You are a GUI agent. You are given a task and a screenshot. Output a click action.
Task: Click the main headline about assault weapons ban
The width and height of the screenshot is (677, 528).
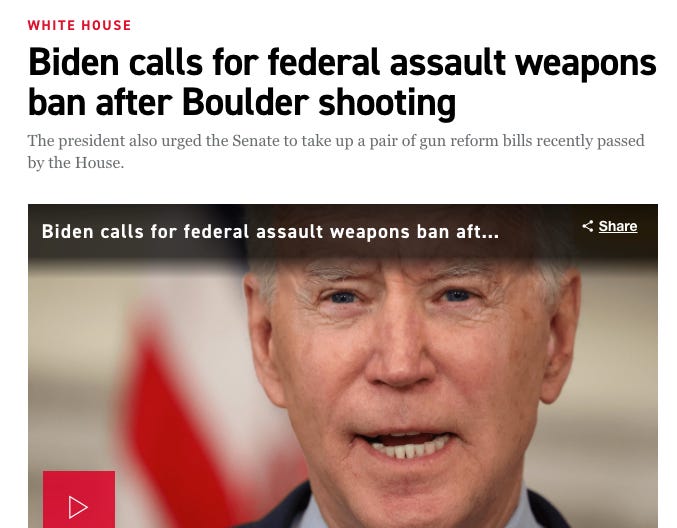click(x=342, y=82)
